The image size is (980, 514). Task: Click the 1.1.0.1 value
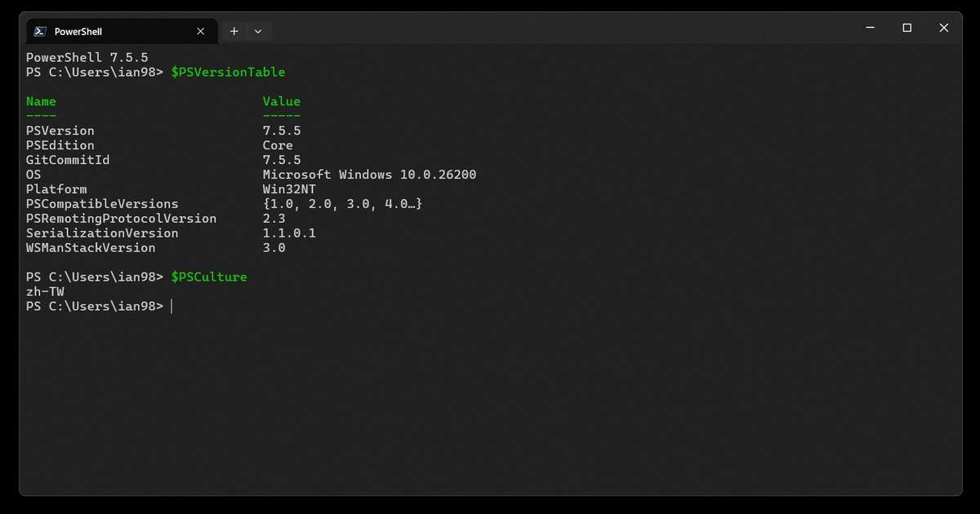[x=289, y=233]
